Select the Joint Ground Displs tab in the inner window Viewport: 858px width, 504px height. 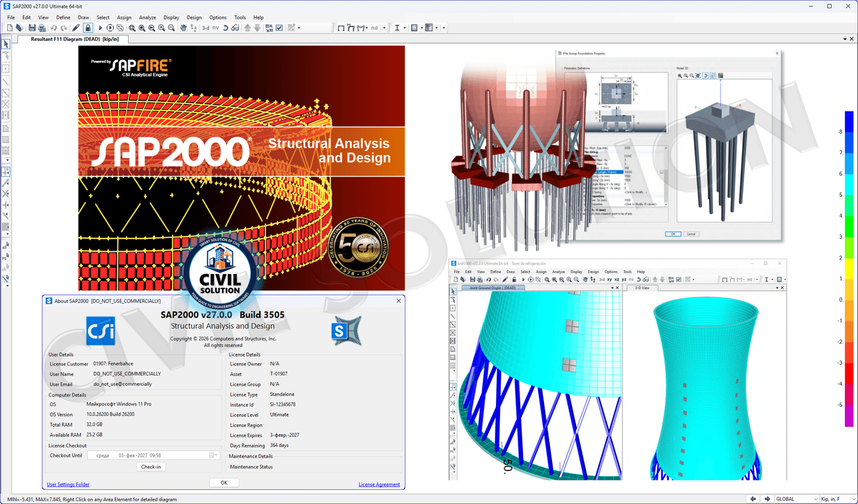point(492,288)
